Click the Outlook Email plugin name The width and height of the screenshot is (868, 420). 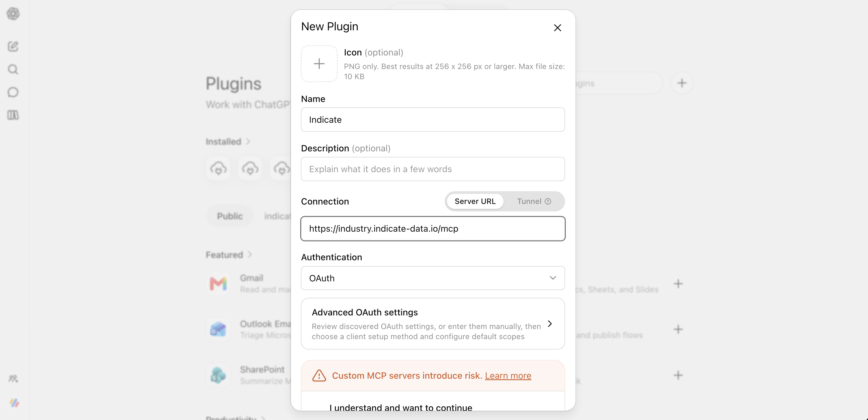pyautogui.click(x=265, y=324)
